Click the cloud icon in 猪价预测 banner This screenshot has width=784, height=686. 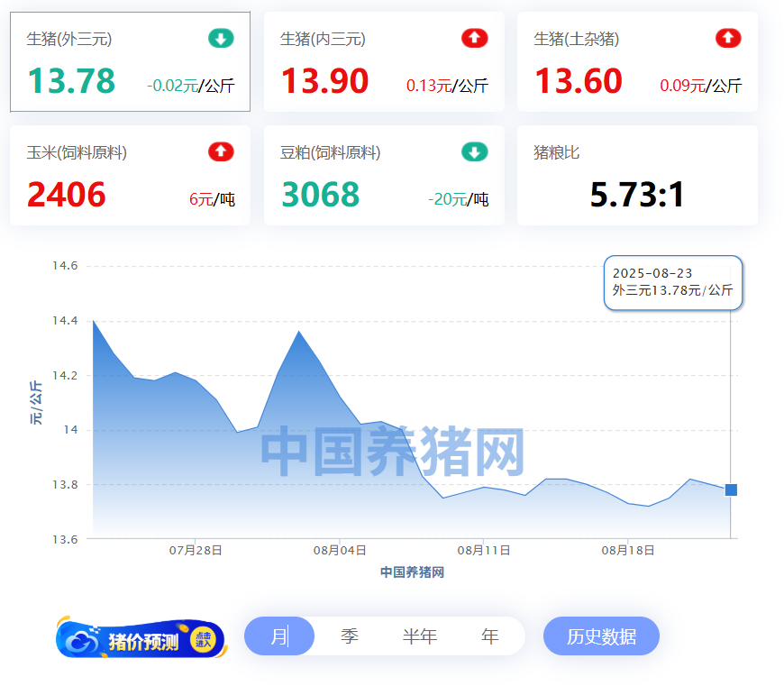click(x=83, y=641)
